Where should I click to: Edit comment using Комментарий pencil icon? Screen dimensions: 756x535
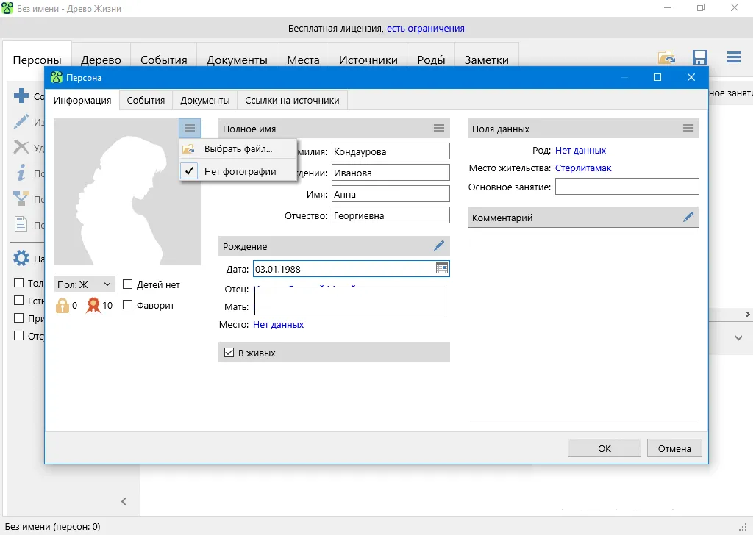tap(688, 217)
